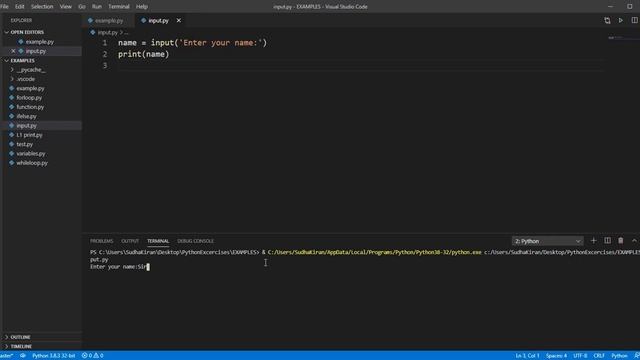
Task: Click line 1 of the code editor
Action: [x=192, y=43]
